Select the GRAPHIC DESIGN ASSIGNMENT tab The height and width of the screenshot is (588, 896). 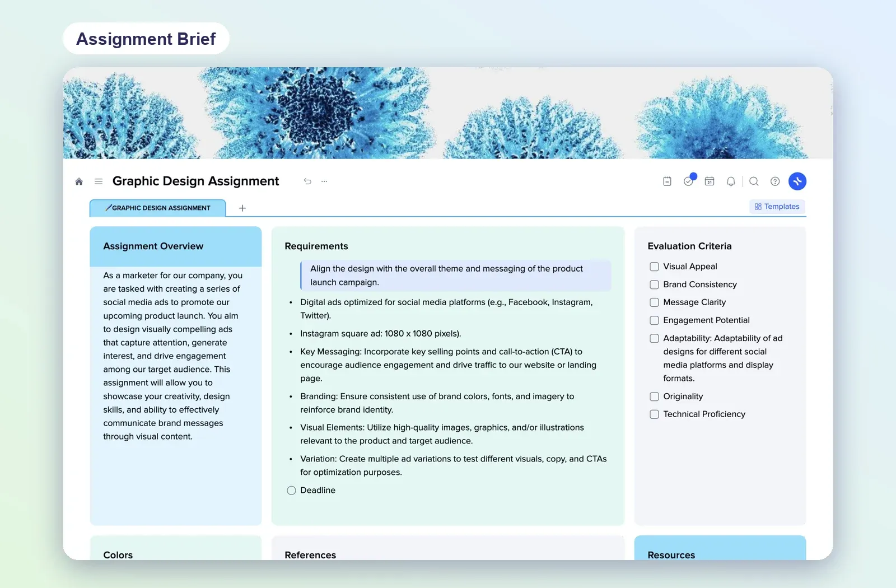coord(158,208)
